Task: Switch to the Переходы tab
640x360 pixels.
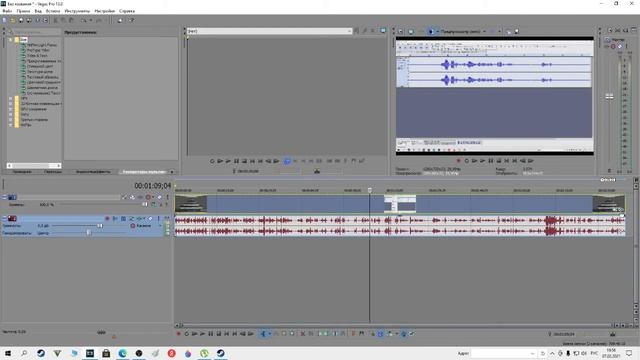Action: pyautogui.click(x=53, y=172)
